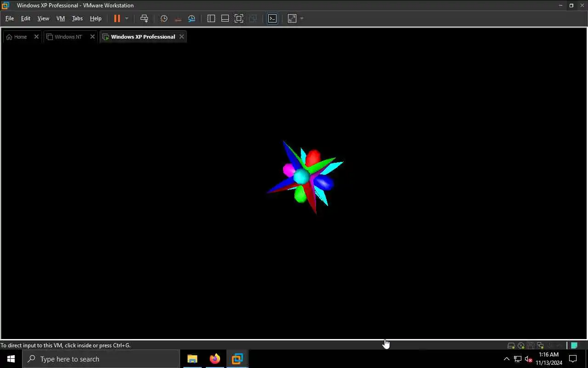This screenshot has width=588, height=368.
Task: Click the stretch guest display icon
Action: (x=292, y=18)
